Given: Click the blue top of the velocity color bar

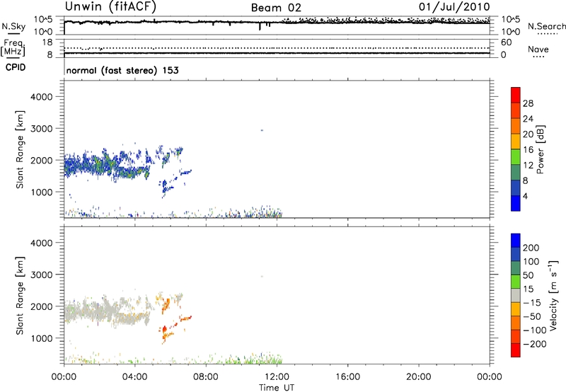Looking at the screenshot, I should [x=516, y=241].
